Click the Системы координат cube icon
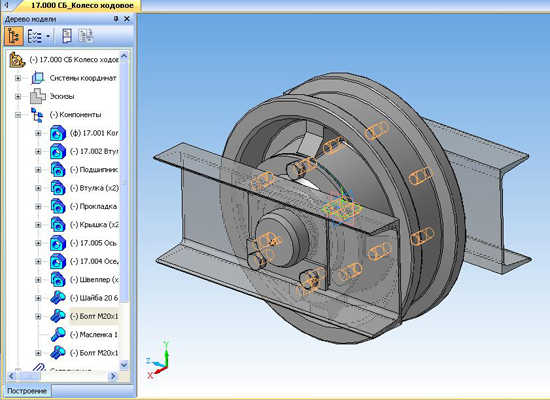Viewport: 550px width, 400px height. coord(38,78)
